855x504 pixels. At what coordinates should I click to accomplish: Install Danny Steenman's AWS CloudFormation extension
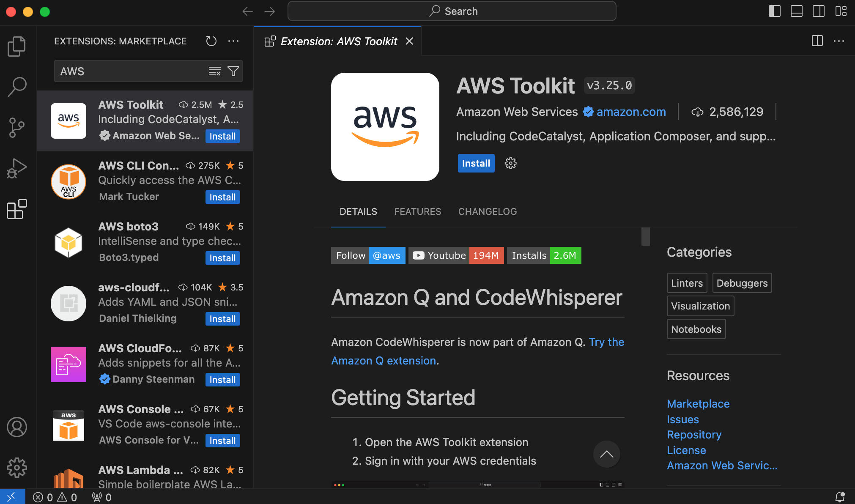[x=223, y=380]
